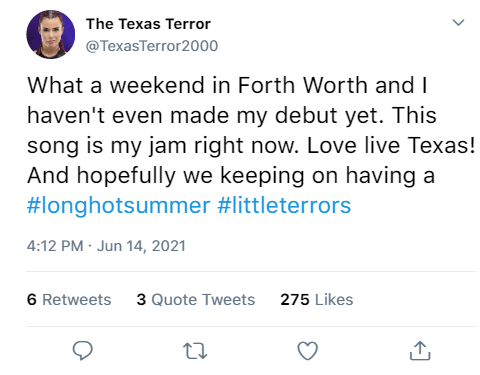480x375 pixels.
Task: Open the share tweet upload icon
Action: 420,351
